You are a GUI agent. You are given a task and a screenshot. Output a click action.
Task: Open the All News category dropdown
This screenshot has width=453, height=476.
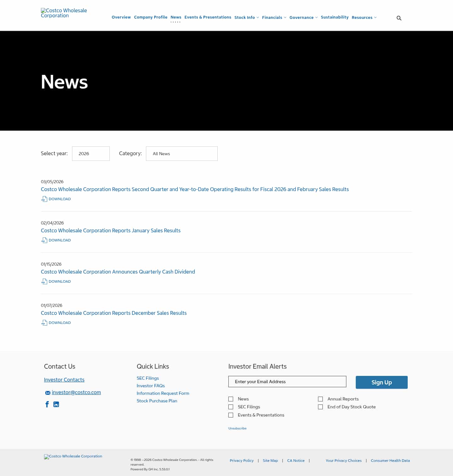(182, 154)
